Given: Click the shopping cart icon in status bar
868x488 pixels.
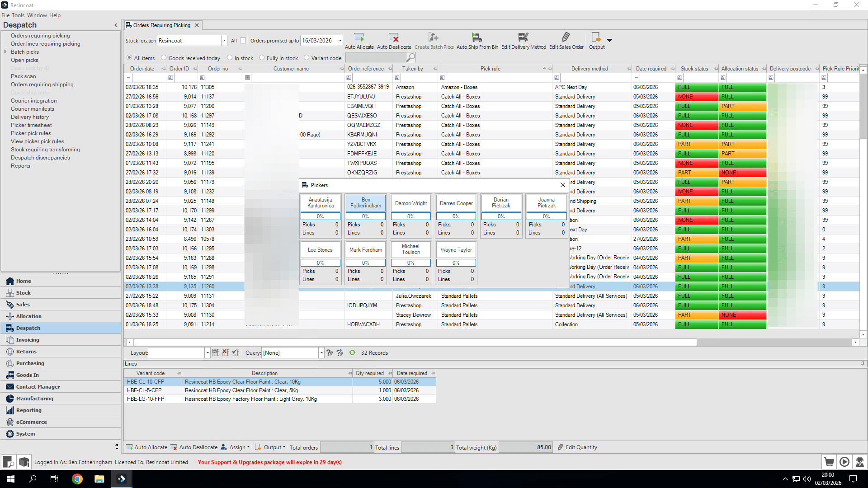Looking at the screenshot, I should click(x=829, y=462).
